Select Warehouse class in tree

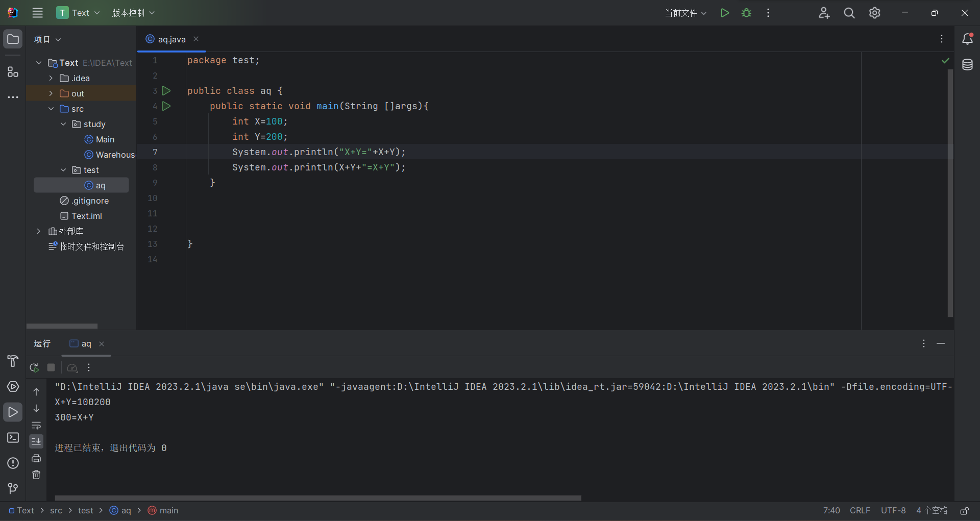click(110, 155)
